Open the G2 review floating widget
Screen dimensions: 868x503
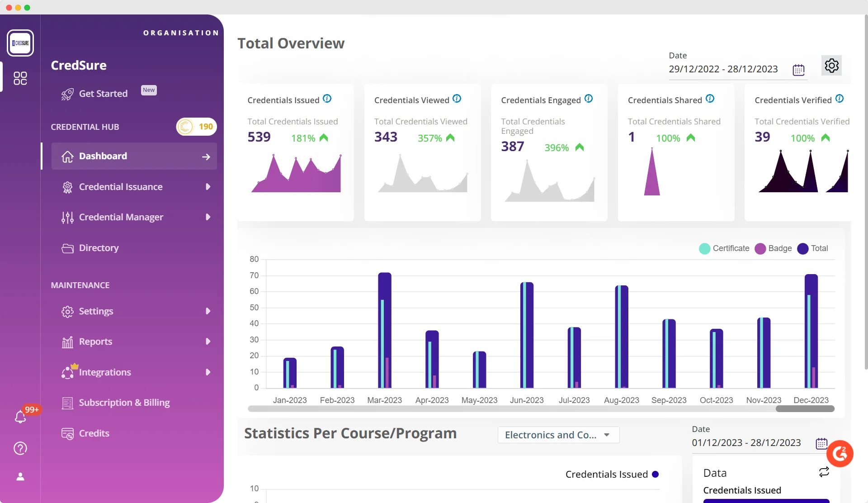pos(840,454)
